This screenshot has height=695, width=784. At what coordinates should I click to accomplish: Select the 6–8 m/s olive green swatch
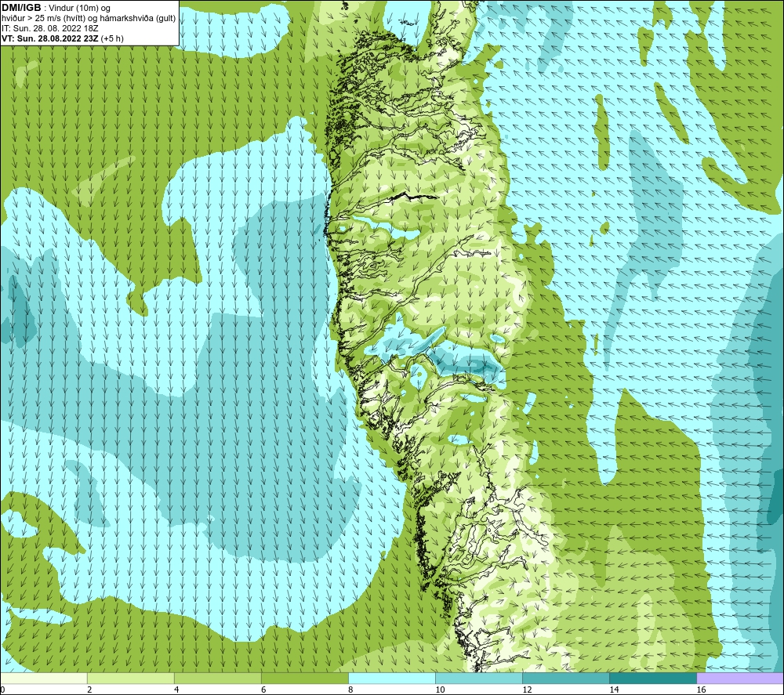305,678
